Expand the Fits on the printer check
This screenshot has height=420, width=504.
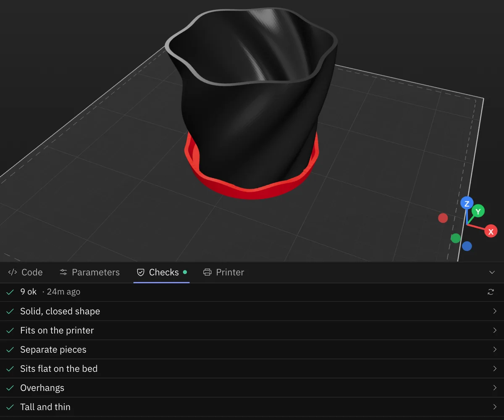click(x=252, y=331)
